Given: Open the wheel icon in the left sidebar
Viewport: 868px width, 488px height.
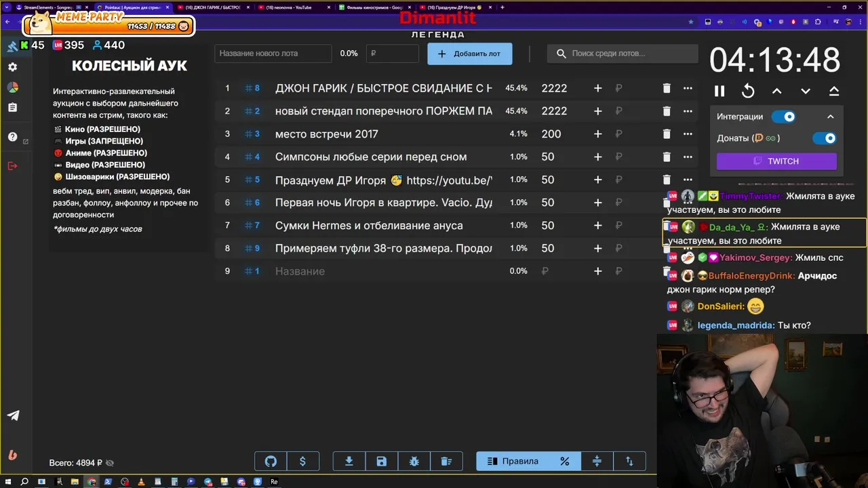Looking at the screenshot, I should (12, 87).
